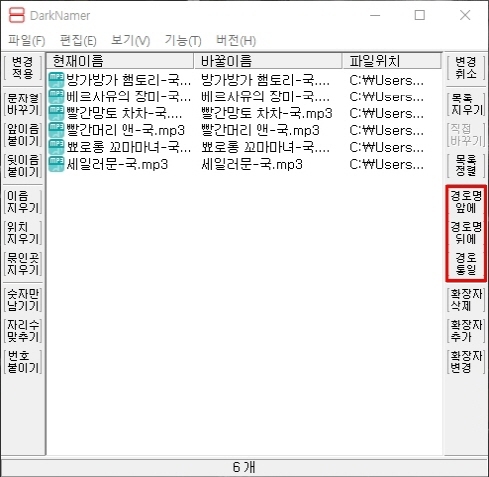Click the 목록 정렬 button
Viewport: 489px width, 477px height.
pyautogui.click(x=466, y=166)
